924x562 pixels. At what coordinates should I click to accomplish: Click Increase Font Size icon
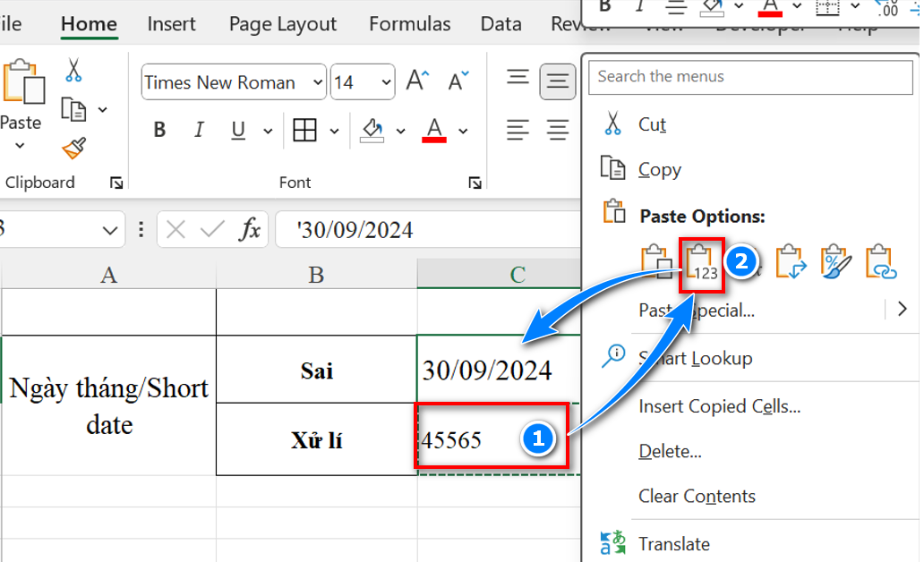[417, 82]
